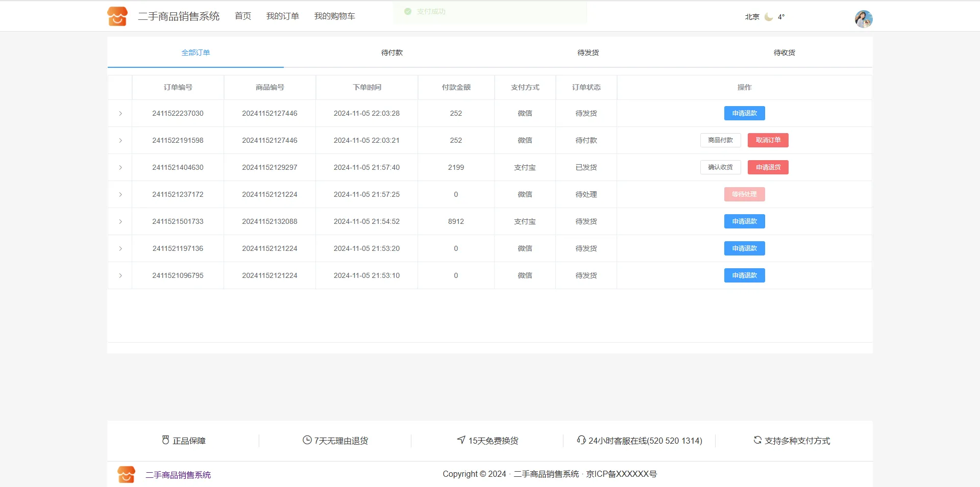Expand order 2411521501733 row details

click(x=120, y=221)
